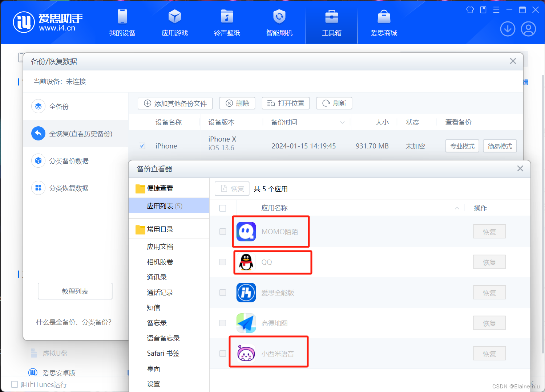The image size is (545, 392).
Task: Click the title bar bookmark-style icon
Action: (x=483, y=10)
